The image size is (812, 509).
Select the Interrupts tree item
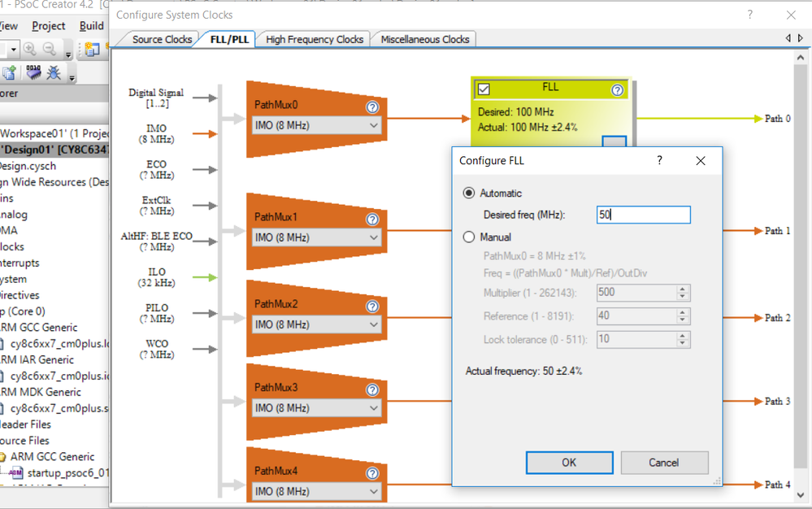20,263
